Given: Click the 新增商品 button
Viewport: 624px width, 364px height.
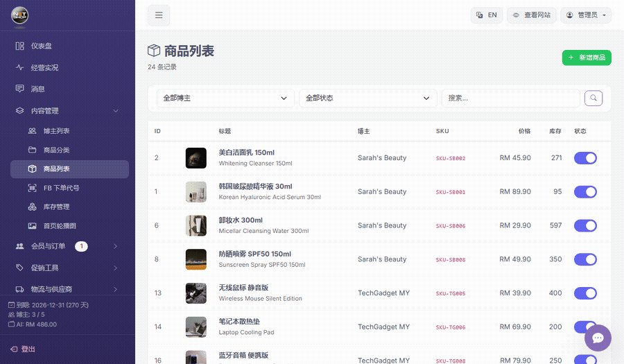Looking at the screenshot, I should [587, 58].
